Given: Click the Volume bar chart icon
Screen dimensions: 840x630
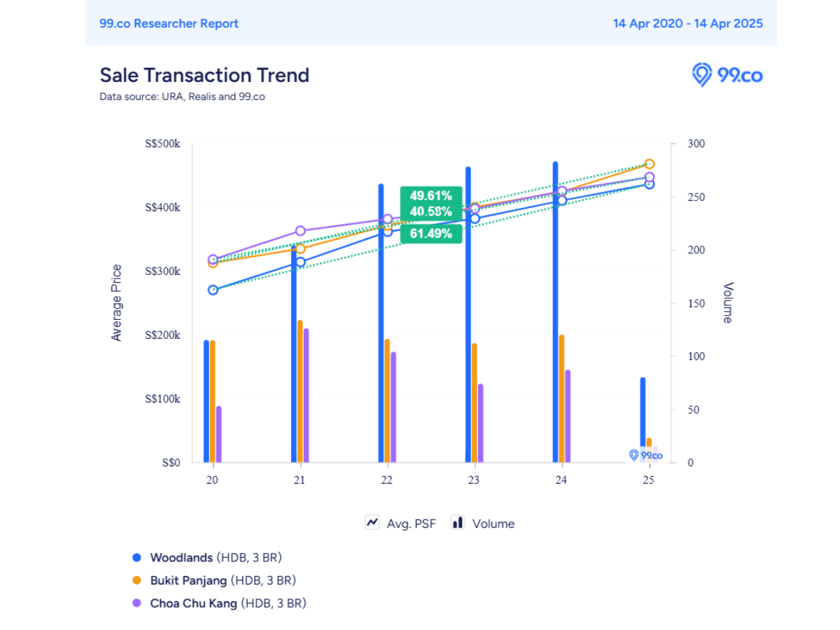Looking at the screenshot, I should (458, 523).
